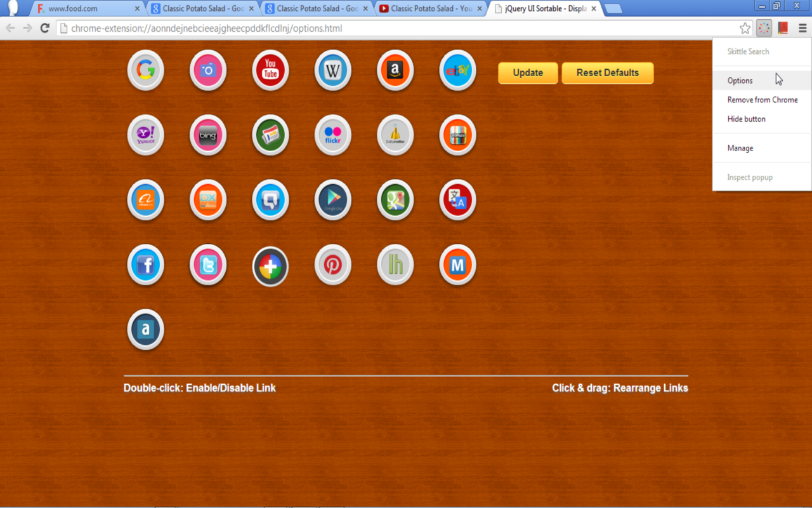The image size is (812, 508).
Task: Select the Amazon skittle icon
Action: click(395, 70)
